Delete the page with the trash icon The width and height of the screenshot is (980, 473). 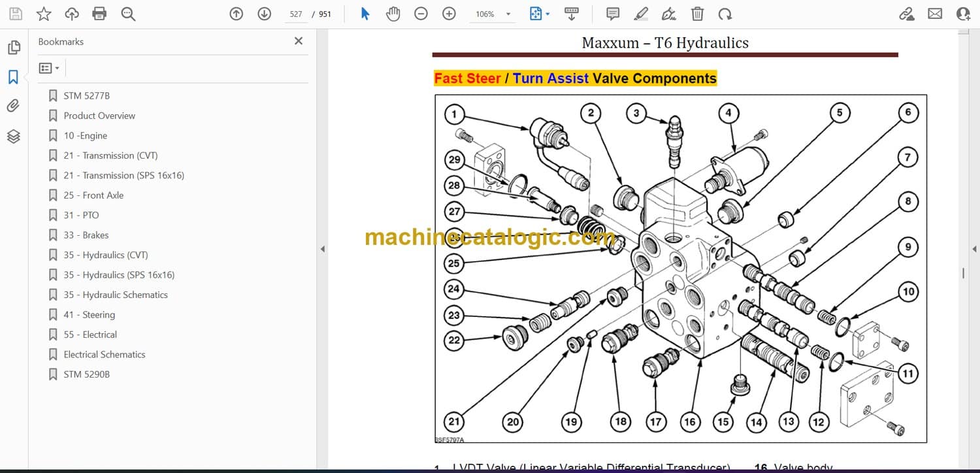pos(697,14)
